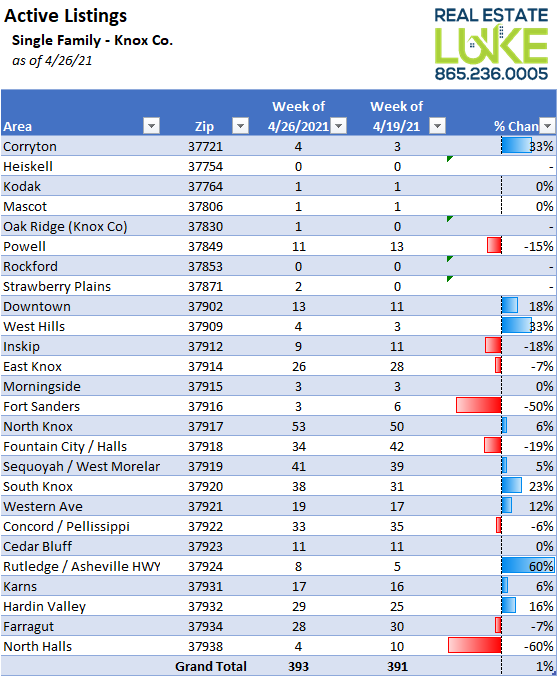Select the Inskip area cell
Screen dimensions: 557x676
[x=82, y=347]
